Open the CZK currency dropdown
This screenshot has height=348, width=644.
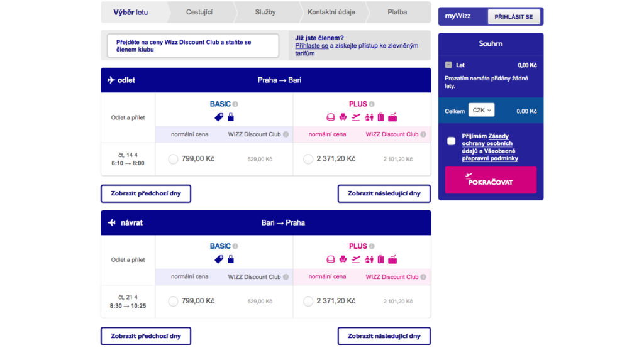coord(481,111)
